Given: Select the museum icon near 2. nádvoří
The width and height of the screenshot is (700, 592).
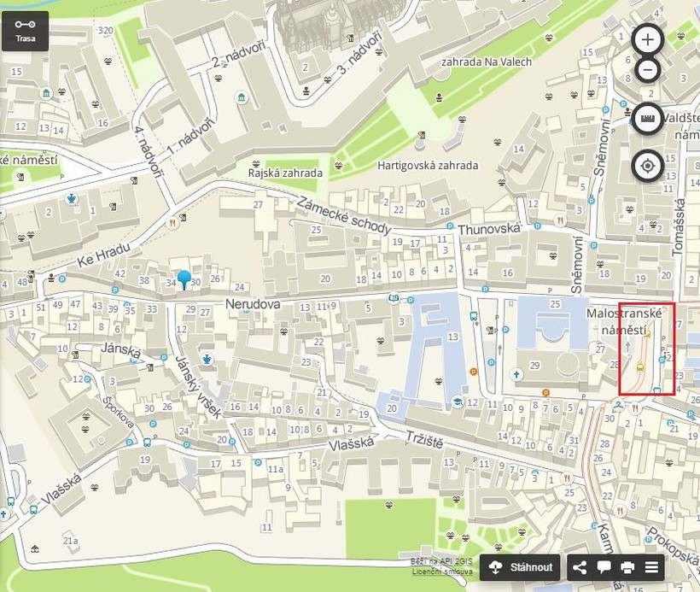Looking at the screenshot, I should pyautogui.click(x=242, y=97).
